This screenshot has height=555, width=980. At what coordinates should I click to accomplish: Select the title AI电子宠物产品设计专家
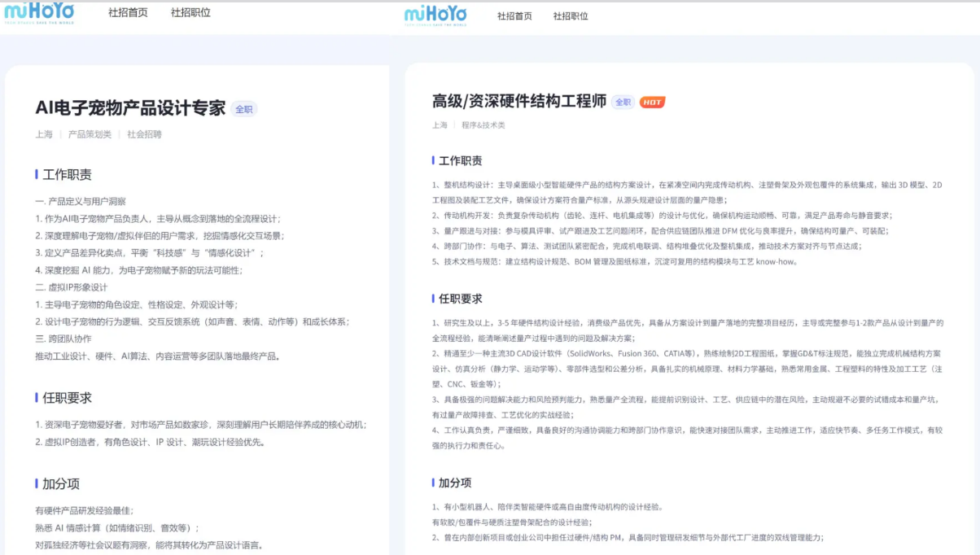(130, 108)
